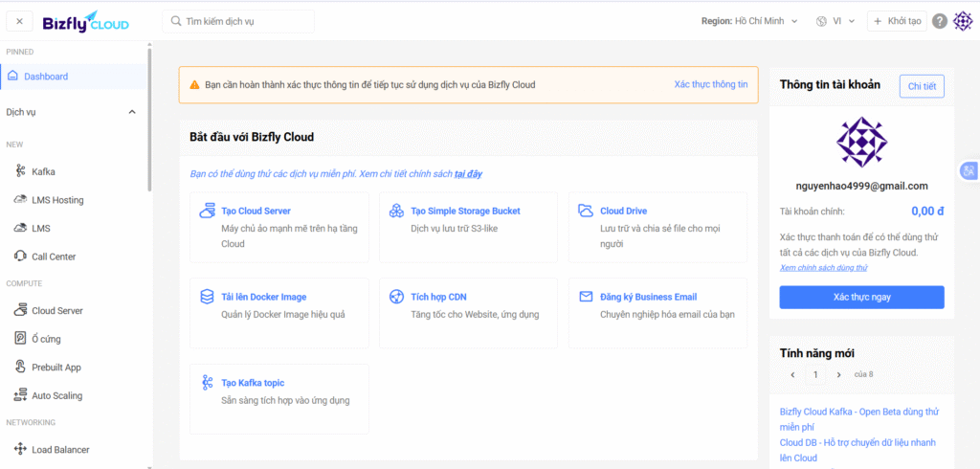Close the sidebar with the X button
This screenshot has height=469, width=980.
point(20,21)
